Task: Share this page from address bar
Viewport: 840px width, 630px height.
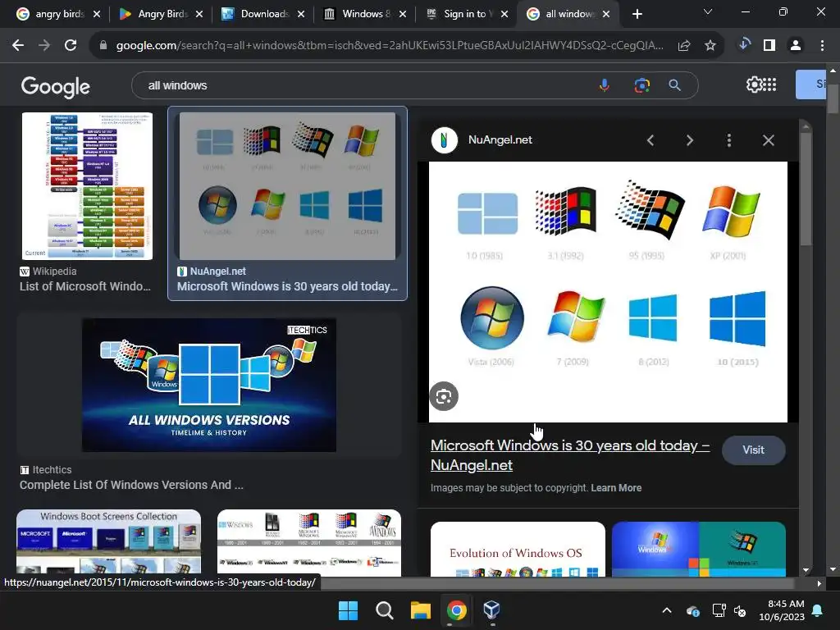Action: (684, 46)
